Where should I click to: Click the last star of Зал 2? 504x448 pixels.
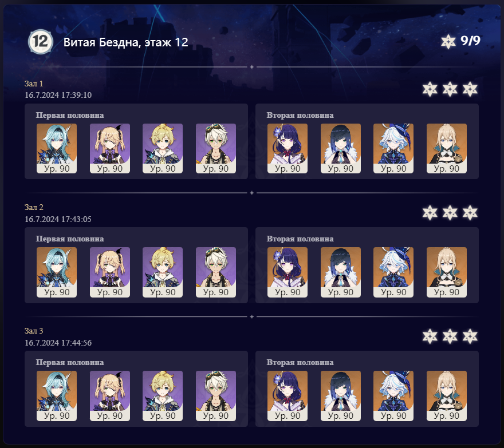point(470,213)
